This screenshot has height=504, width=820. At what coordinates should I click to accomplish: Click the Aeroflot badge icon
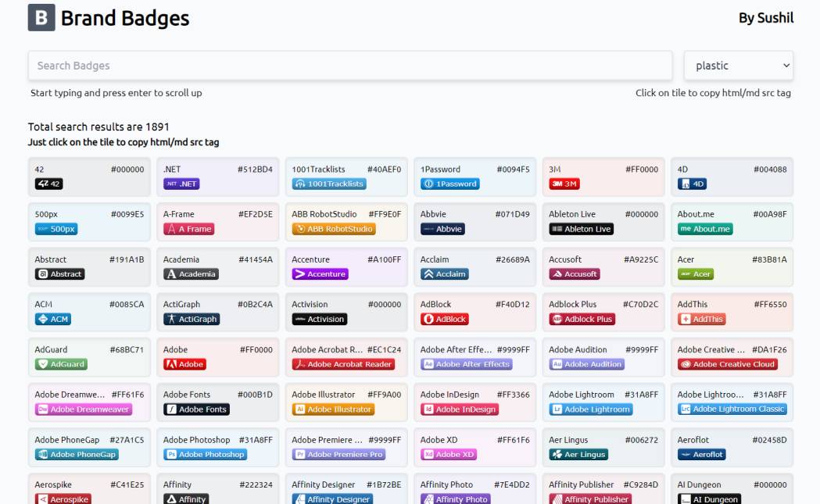point(703,454)
